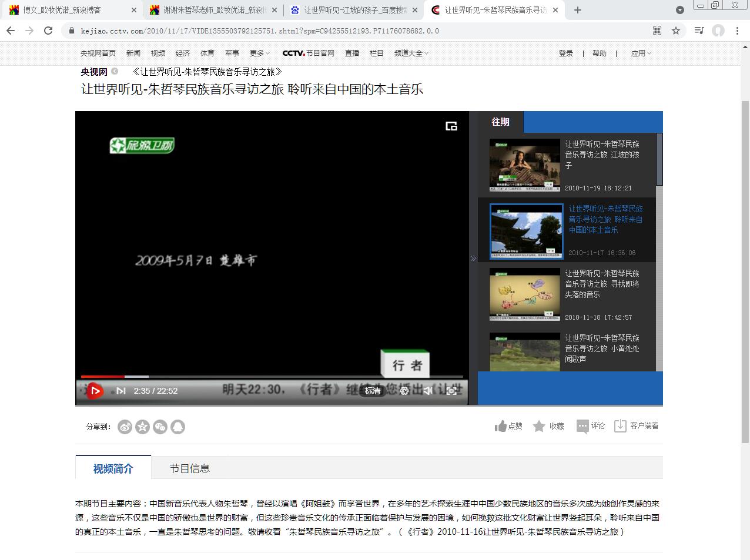The image size is (750, 560).
Task: Click the red play button in the video player
Action: (x=95, y=391)
